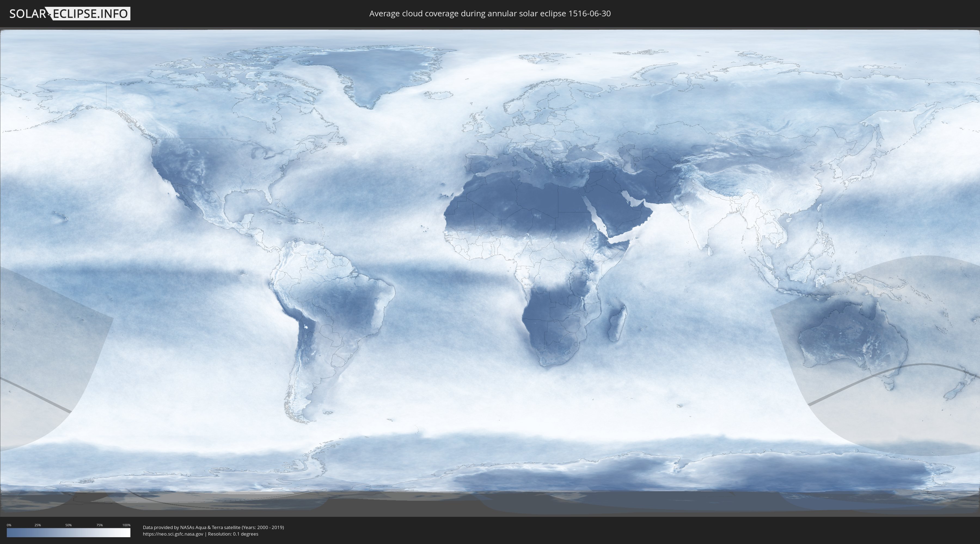Click the 0% label on cloud legend
Viewport: 980px width, 544px height.
9,525
